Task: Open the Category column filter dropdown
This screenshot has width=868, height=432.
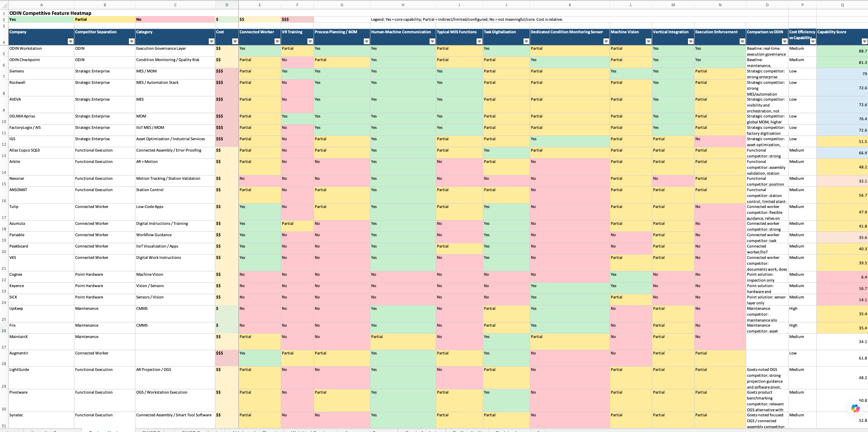Action: click(211, 42)
